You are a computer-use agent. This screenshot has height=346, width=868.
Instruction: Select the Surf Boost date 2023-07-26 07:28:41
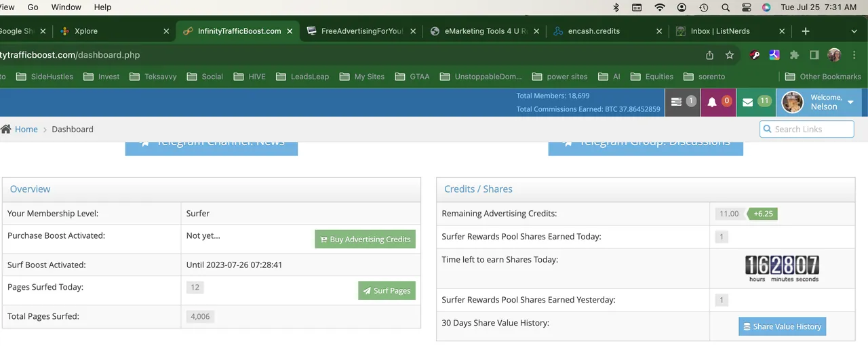tap(234, 265)
